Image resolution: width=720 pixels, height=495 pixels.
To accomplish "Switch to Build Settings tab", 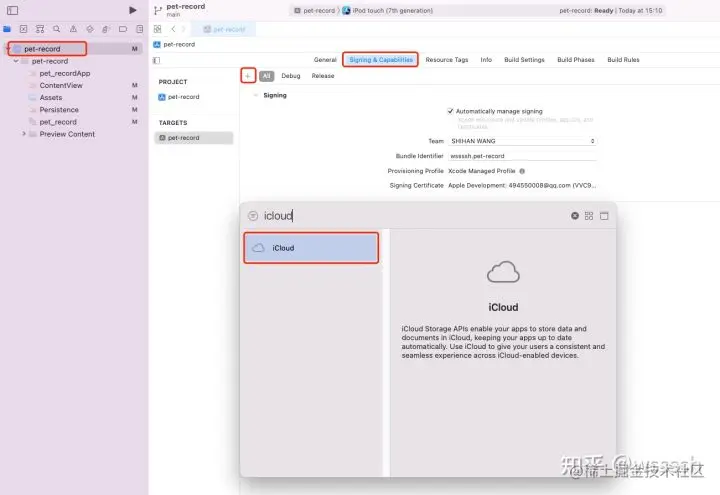I will (x=524, y=60).
